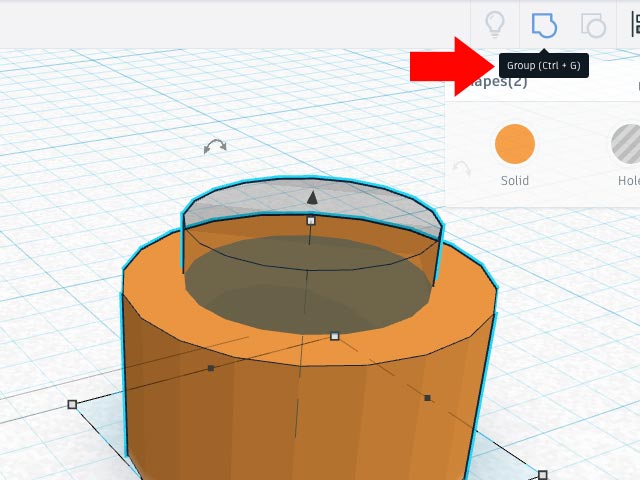
Task: Click the faint rotation arrow beside Solid swatch
Action: [x=461, y=169]
